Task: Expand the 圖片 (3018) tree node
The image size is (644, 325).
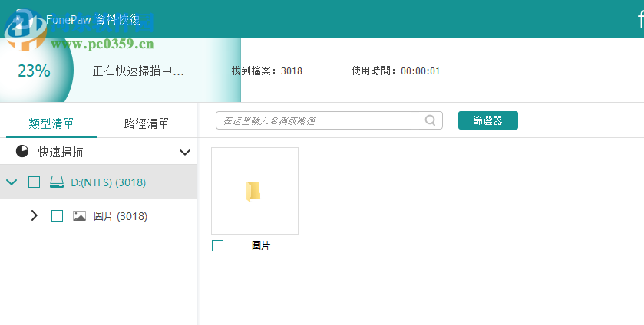Action: click(34, 215)
